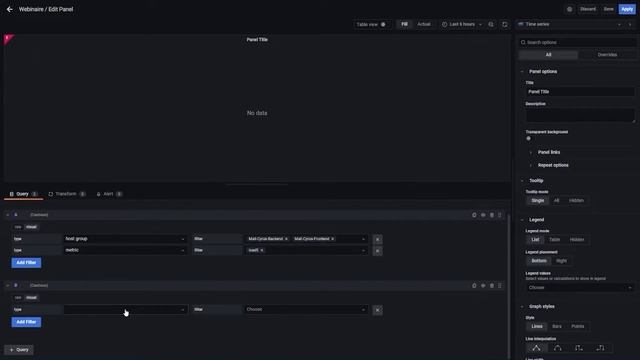640x360 pixels.
Task: Switch to the Alert tab
Action: point(109,194)
